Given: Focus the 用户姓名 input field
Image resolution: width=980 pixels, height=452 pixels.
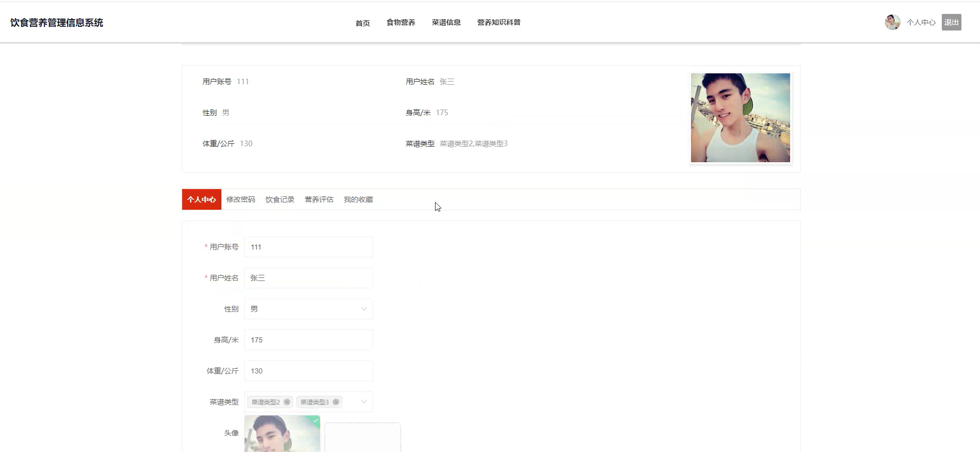Looking at the screenshot, I should 309,278.
